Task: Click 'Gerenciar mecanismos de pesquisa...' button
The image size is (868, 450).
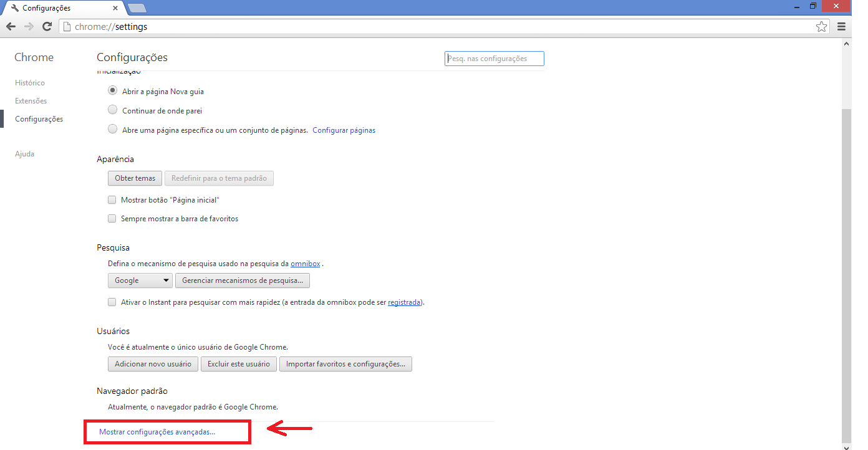Action: coord(243,280)
